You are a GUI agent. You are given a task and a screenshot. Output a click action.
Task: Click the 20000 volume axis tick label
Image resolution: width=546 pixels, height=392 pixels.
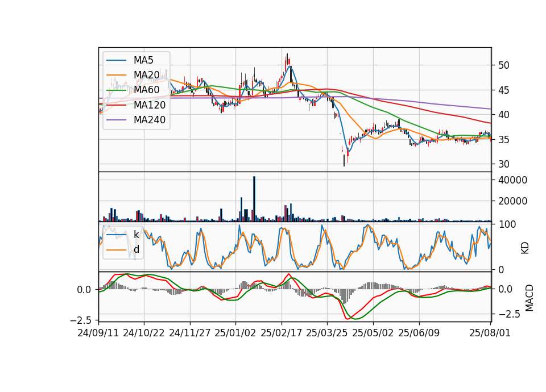[512, 201]
